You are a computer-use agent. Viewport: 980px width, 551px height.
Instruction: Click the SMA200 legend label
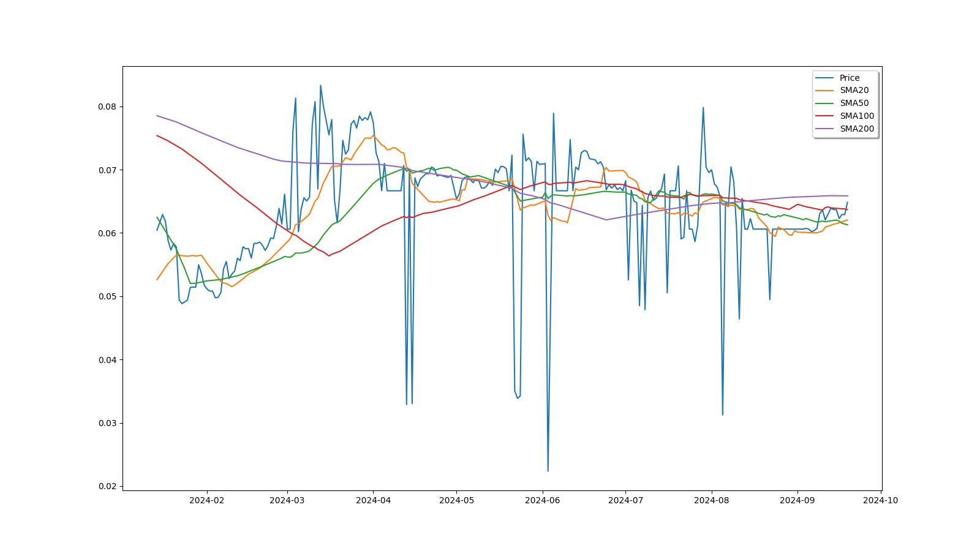[857, 129]
